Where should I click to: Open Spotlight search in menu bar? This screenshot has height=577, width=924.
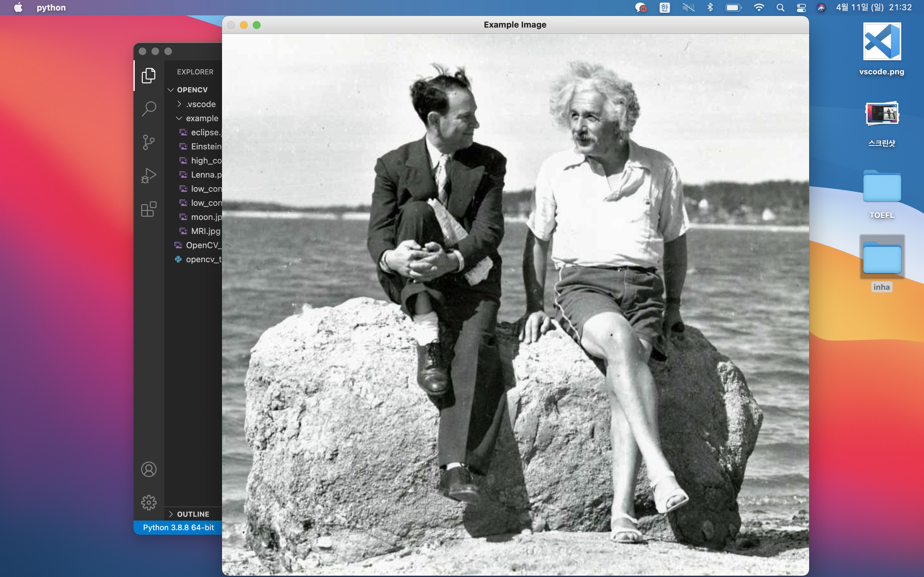click(781, 8)
